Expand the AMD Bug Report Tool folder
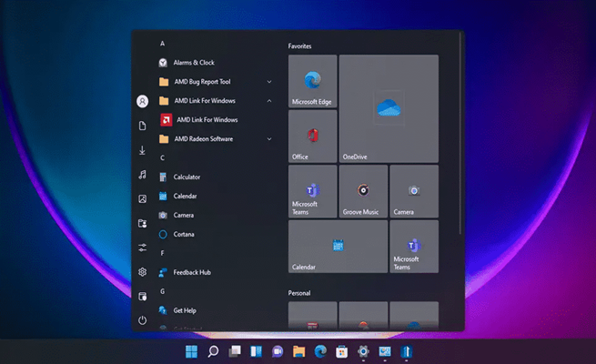Viewport: 596px width, 364px height. point(269,82)
